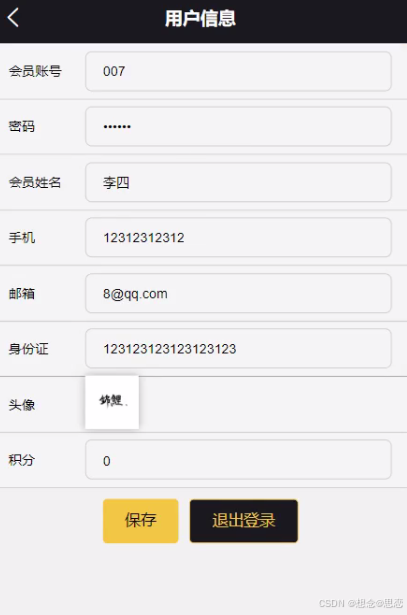Click the 用户信息 page title
Screen dimensions: 407x615
[x=200, y=18]
